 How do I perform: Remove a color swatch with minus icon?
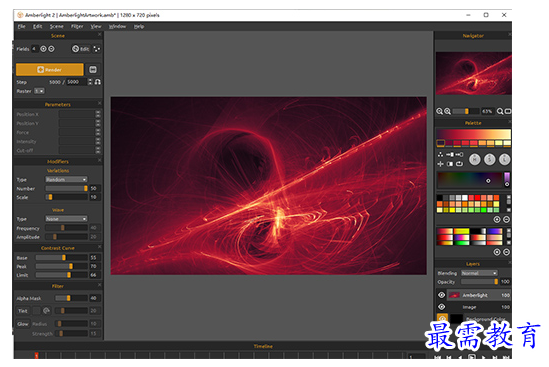(506, 219)
